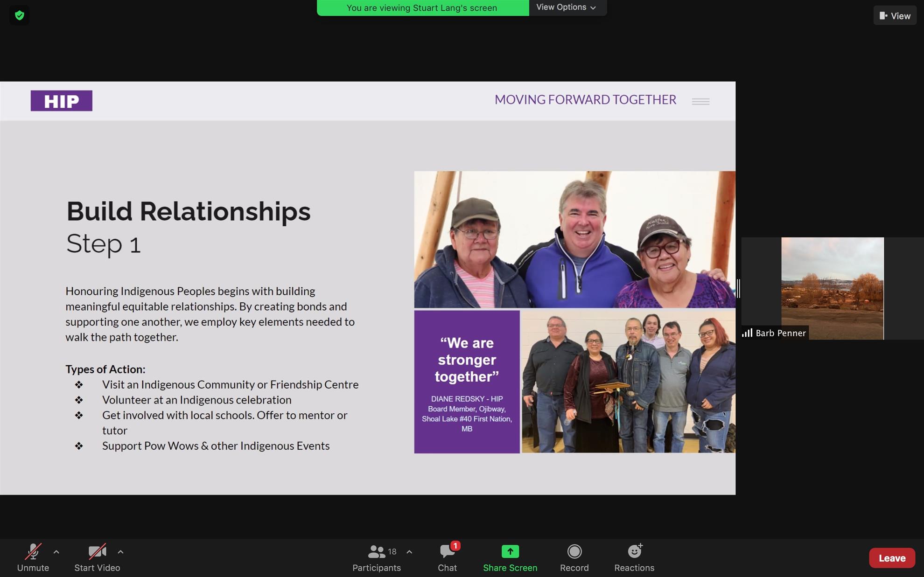Open the Participants panel
The width and height of the screenshot is (924, 577).
pos(376,557)
